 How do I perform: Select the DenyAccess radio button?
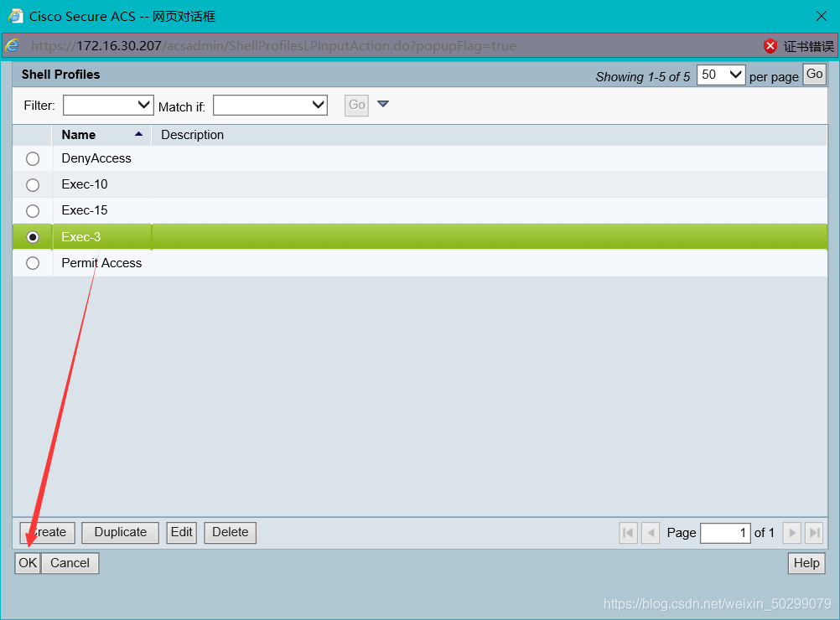click(33, 159)
